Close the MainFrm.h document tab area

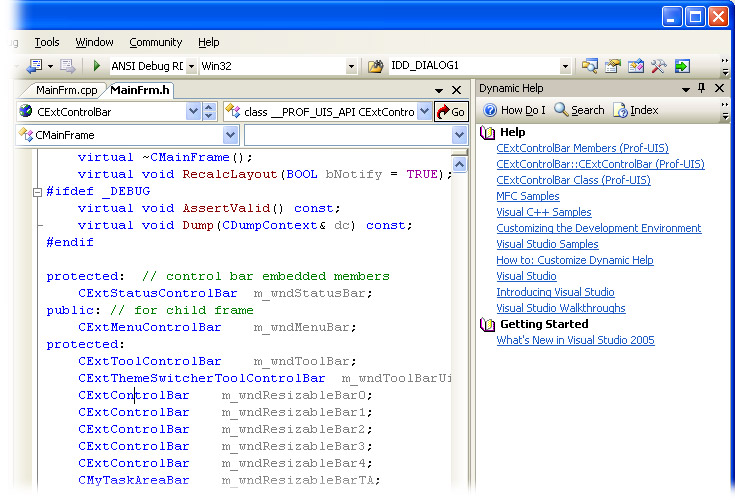456,90
